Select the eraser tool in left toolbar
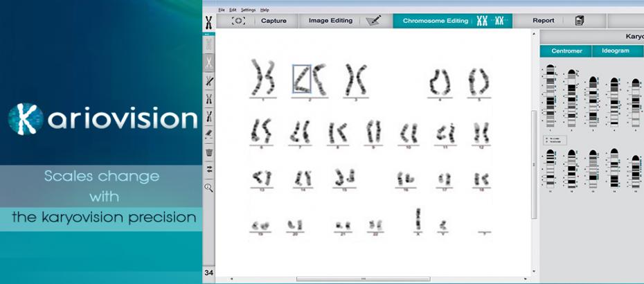Image resolution: width=644 pixels, height=284 pixels. (208, 134)
